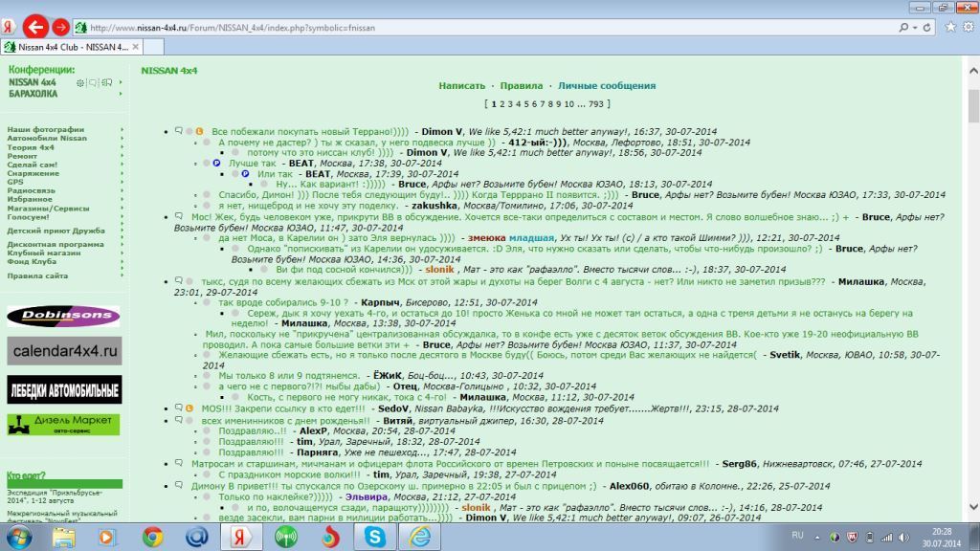Open Личные сообщения link
980x551 pixels.
coord(607,85)
